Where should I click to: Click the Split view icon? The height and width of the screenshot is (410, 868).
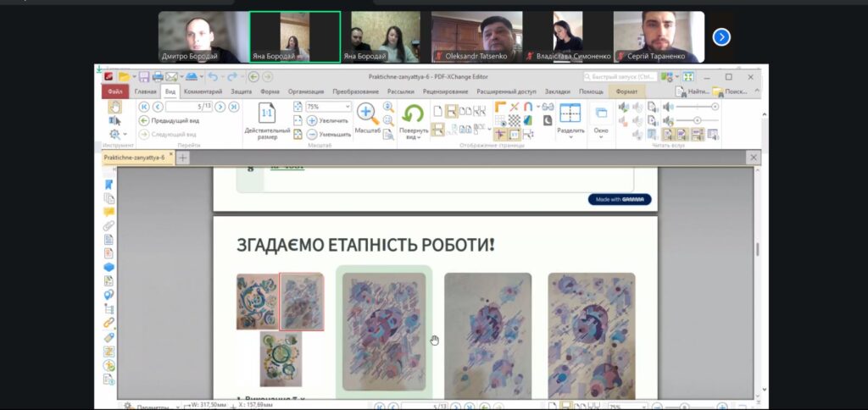[x=570, y=113]
